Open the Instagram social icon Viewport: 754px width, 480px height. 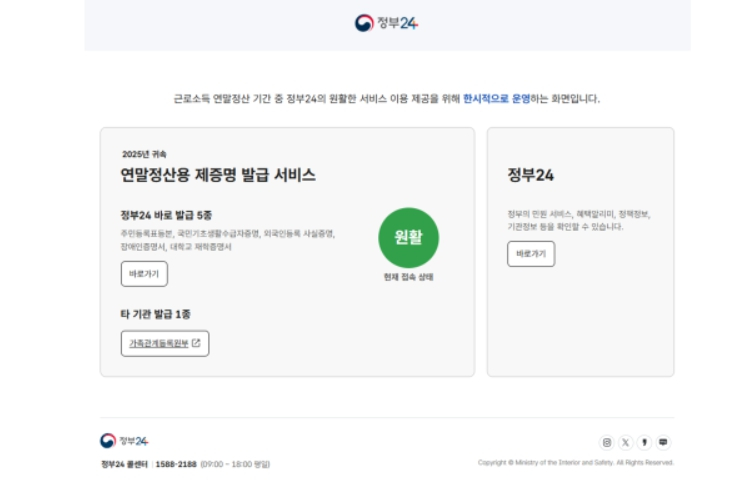[x=607, y=442]
